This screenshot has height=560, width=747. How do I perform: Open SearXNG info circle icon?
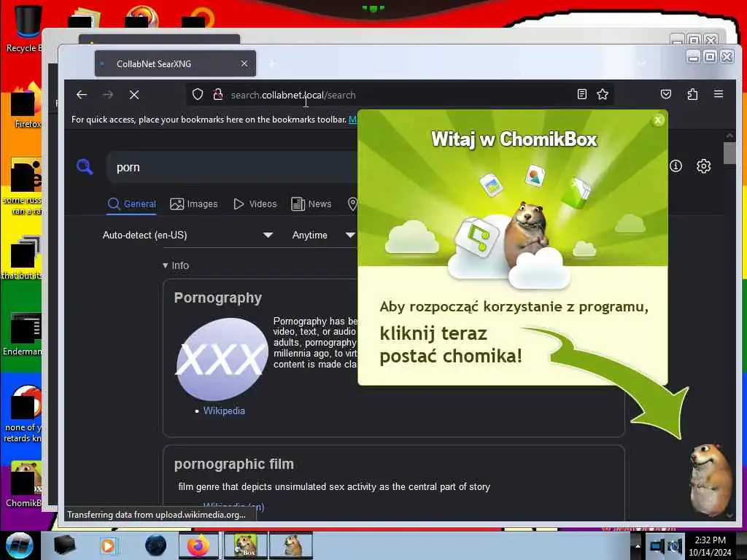coord(676,166)
